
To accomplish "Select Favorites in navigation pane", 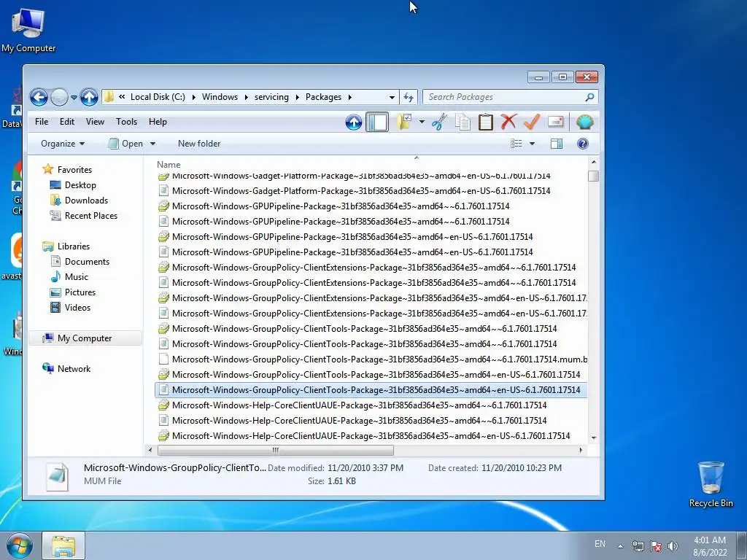I will 74,169.
